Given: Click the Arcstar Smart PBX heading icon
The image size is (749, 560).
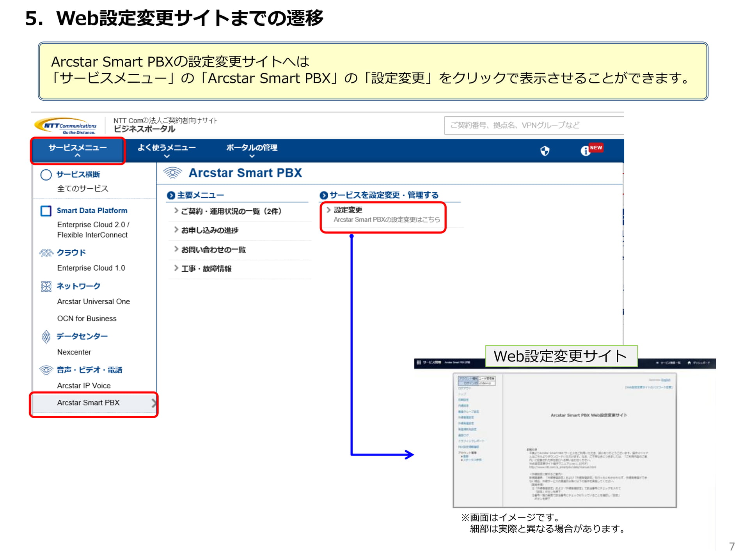Looking at the screenshot, I should [172, 173].
